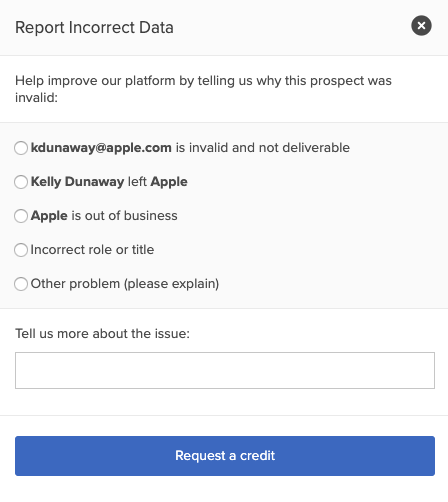
Task: Click the bold 'Apple' in 'left Apple' option
Action: [169, 182]
